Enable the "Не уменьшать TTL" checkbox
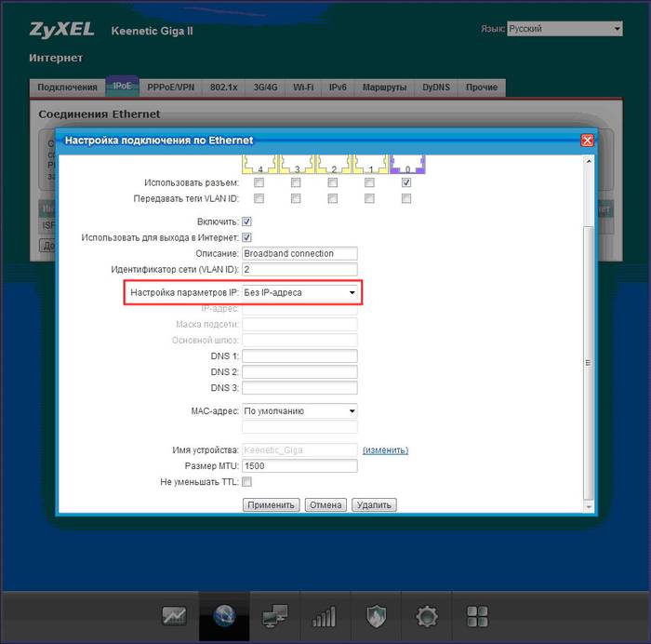This screenshot has width=651, height=644. click(x=246, y=482)
